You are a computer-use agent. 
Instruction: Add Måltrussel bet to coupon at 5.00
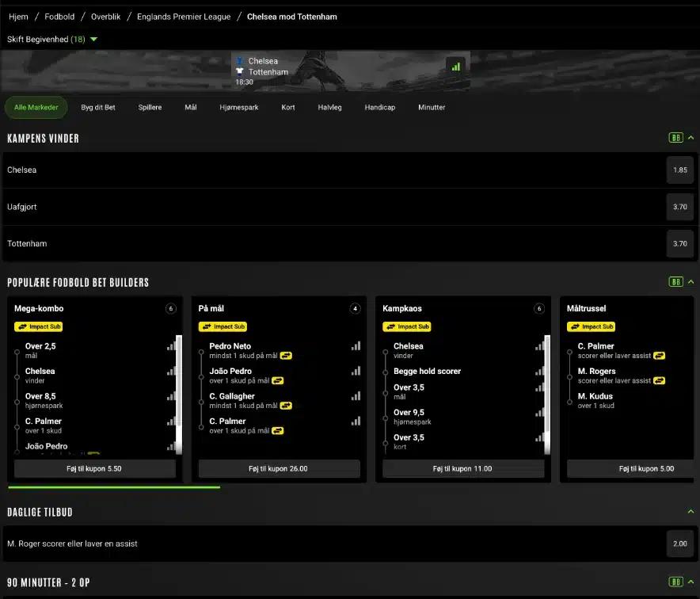coord(630,468)
